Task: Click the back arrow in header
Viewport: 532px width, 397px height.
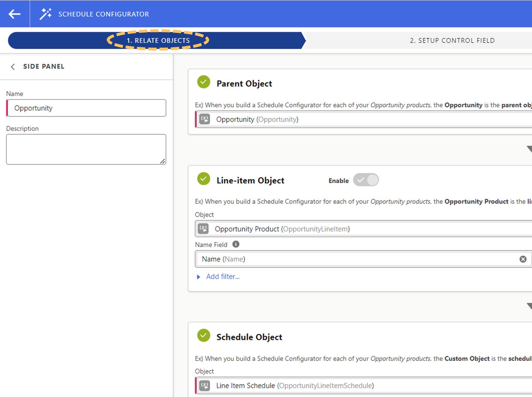Action: (x=14, y=14)
